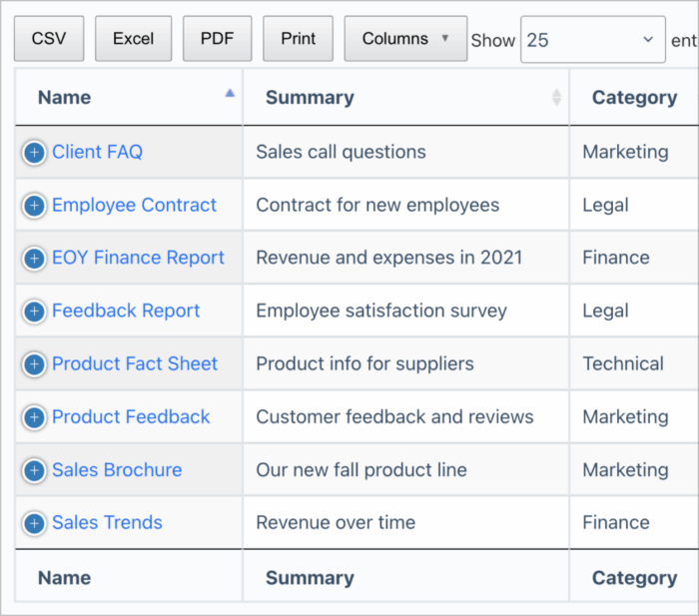
Task: Open the Product Fact Sheet link
Action: pyautogui.click(x=135, y=363)
